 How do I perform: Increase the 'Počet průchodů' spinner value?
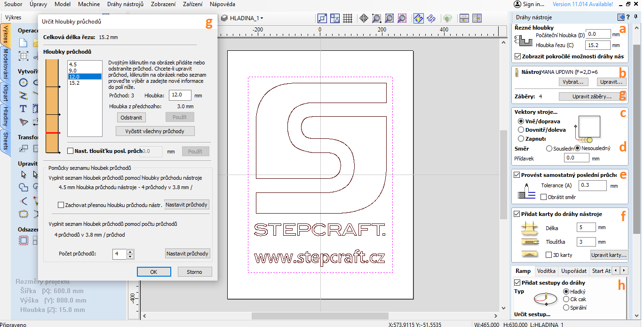click(130, 251)
